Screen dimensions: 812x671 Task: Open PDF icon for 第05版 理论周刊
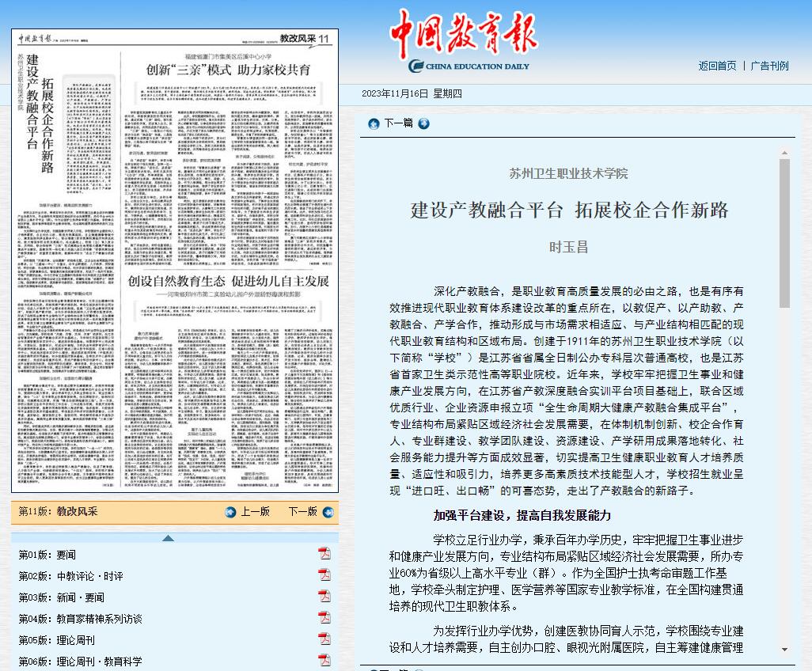tap(324, 639)
